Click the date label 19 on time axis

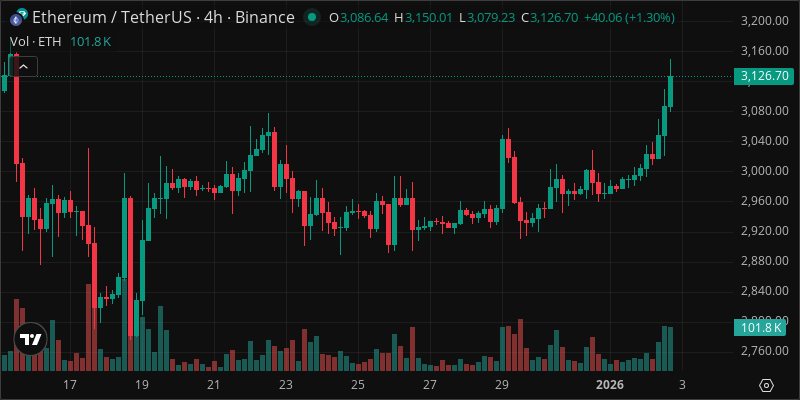pyautogui.click(x=142, y=384)
